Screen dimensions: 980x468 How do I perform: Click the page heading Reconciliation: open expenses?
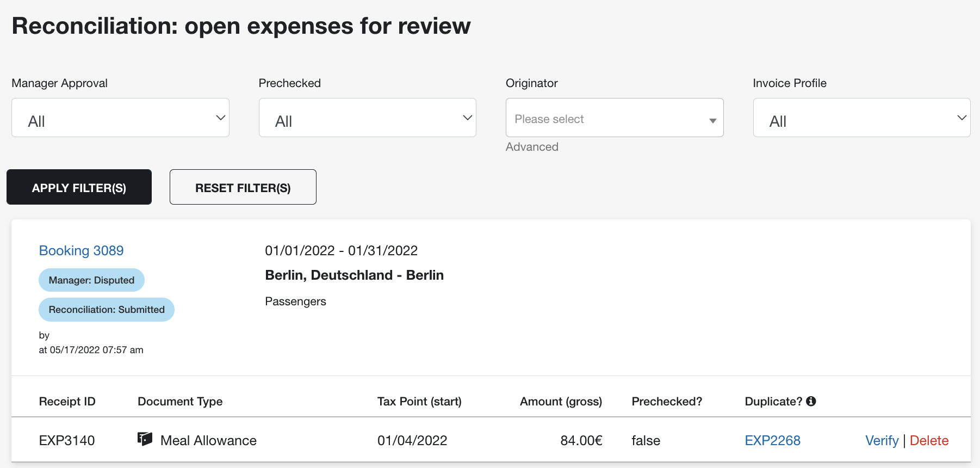[241, 26]
